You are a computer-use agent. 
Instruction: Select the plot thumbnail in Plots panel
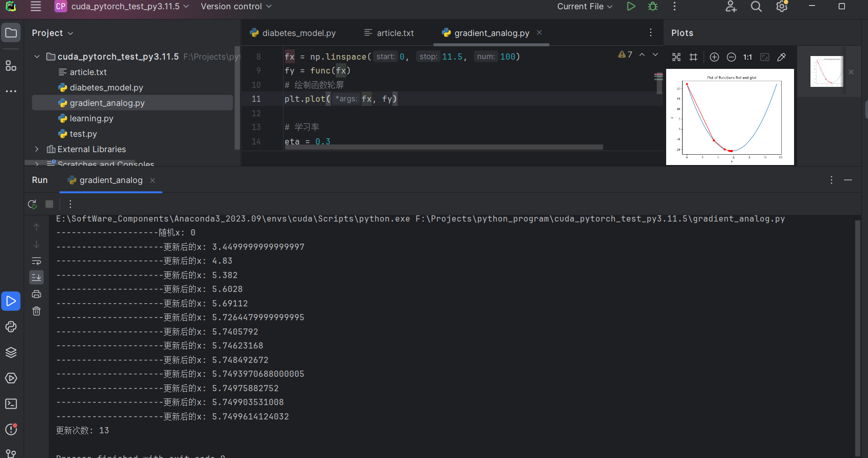click(x=826, y=71)
